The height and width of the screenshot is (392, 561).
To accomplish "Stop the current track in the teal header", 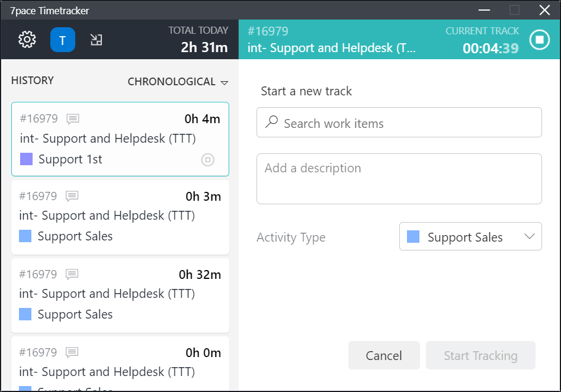I will (x=540, y=39).
